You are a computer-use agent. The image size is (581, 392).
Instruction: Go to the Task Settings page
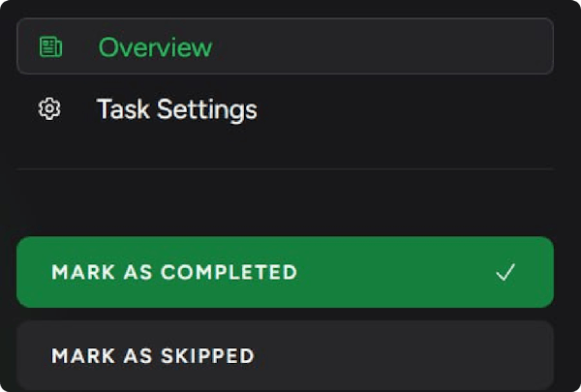[176, 109]
